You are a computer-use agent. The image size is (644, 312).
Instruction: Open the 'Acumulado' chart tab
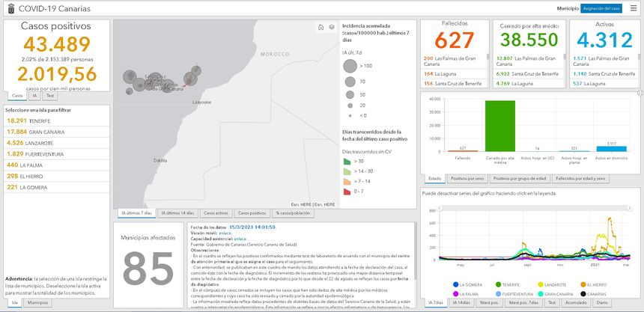(577, 303)
